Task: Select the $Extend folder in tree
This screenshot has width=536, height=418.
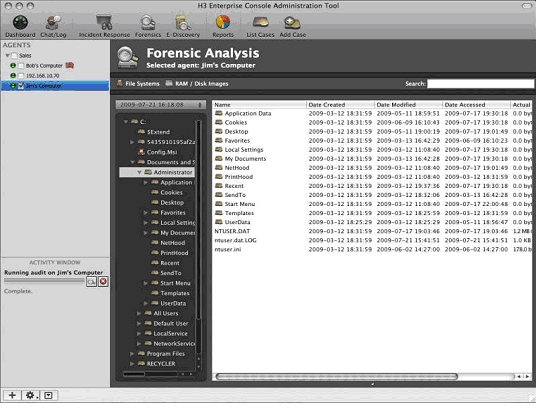Action: point(158,132)
